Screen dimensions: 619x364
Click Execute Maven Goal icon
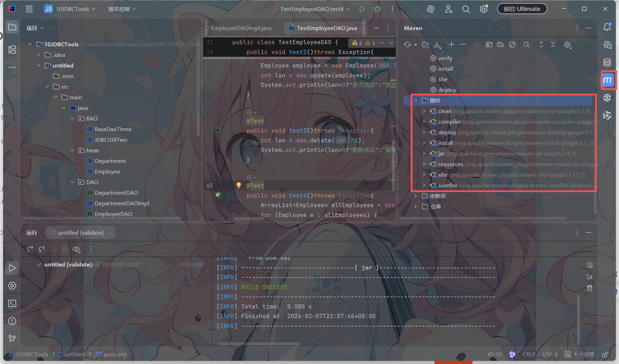[489, 45]
